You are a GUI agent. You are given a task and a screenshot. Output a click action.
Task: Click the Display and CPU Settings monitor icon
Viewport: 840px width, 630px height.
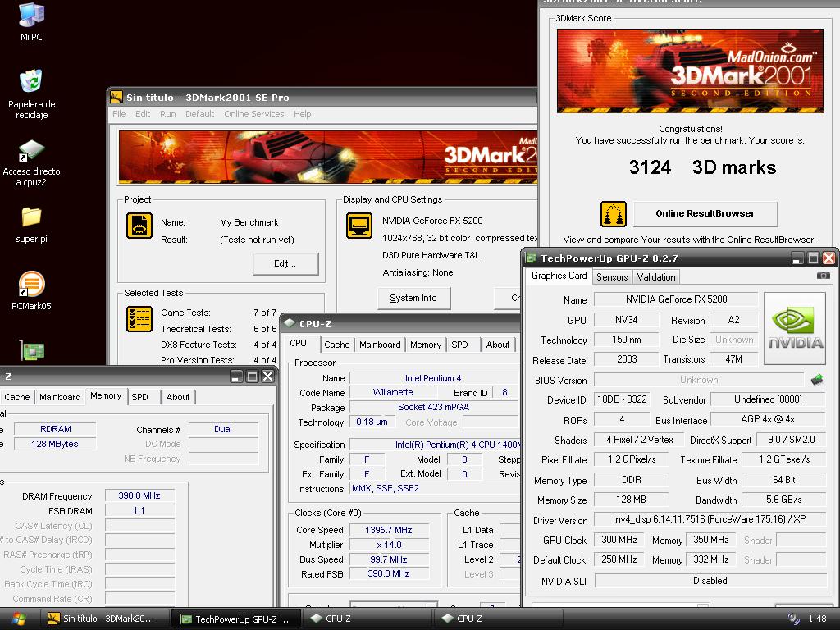[x=359, y=226]
